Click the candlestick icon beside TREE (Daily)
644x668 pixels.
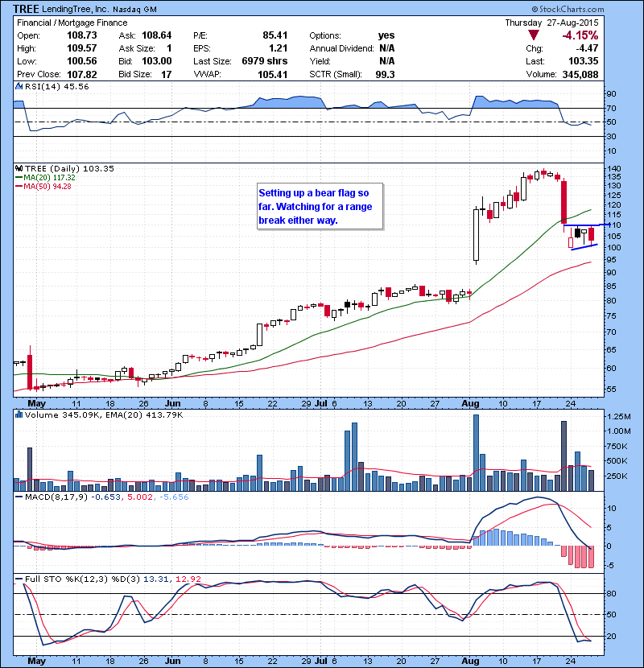pos(19,168)
